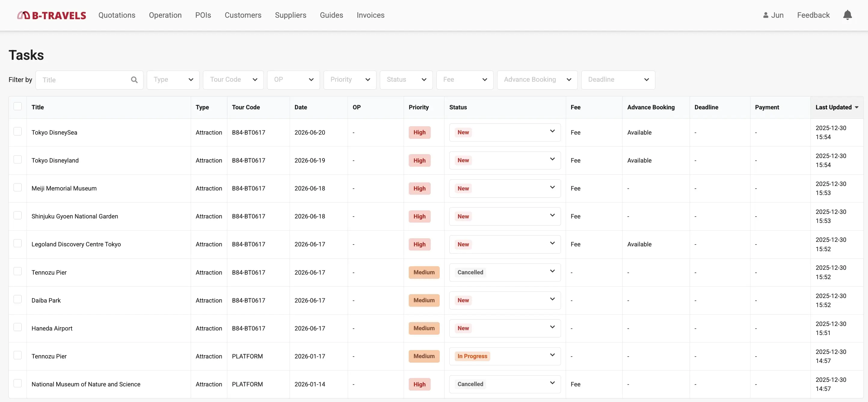Viewport: 868px width, 402px height.
Task: Click the B-TRAVELS logo
Action: [51, 15]
